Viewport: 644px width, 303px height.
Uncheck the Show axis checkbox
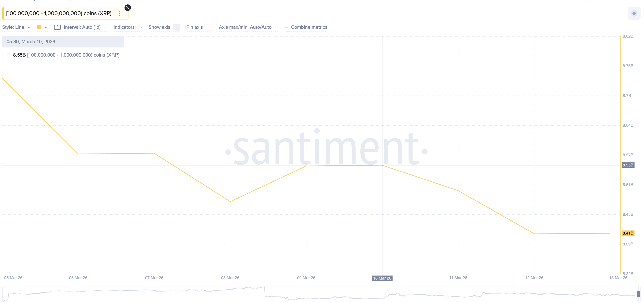[x=176, y=27]
